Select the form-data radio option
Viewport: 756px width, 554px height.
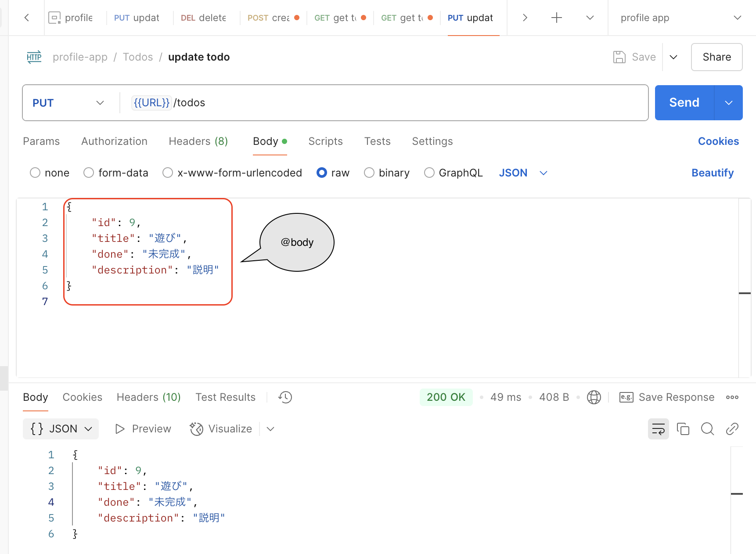tap(89, 173)
